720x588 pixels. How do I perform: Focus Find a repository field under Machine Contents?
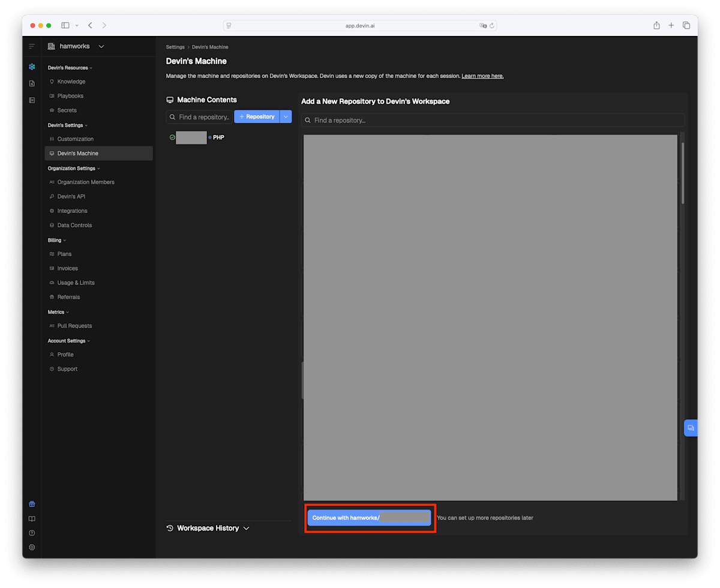pyautogui.click(x=199, y=117)
